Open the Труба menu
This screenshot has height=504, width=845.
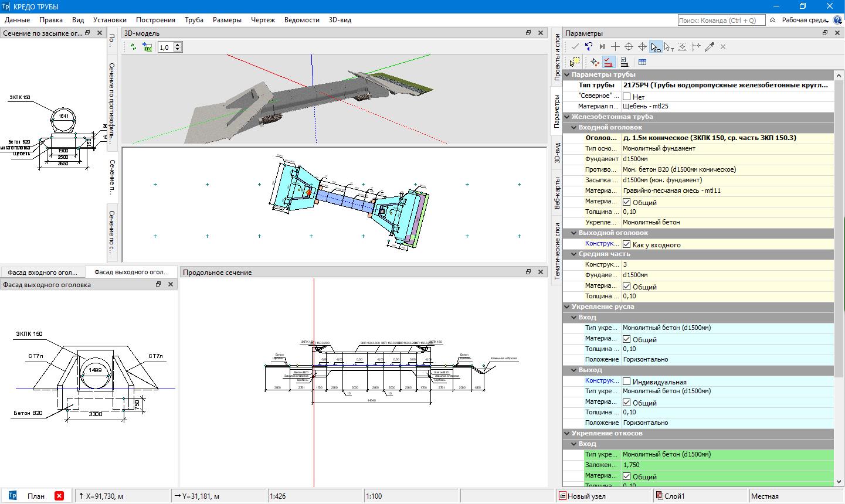point(194,20)
